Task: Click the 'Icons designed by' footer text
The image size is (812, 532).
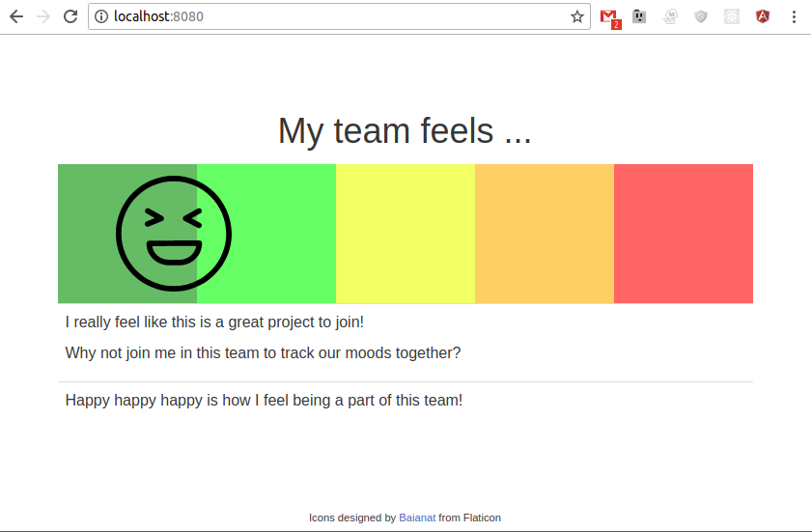Action: (352, 518)
